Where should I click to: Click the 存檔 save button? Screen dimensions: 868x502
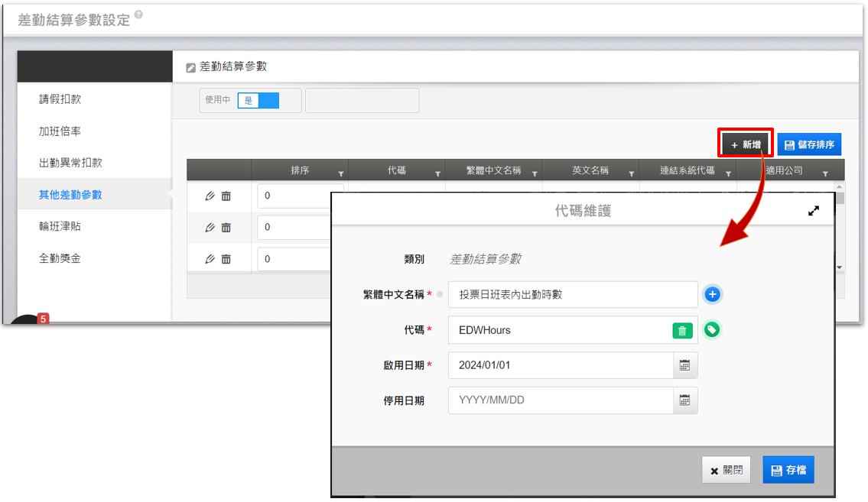(788, 470)
